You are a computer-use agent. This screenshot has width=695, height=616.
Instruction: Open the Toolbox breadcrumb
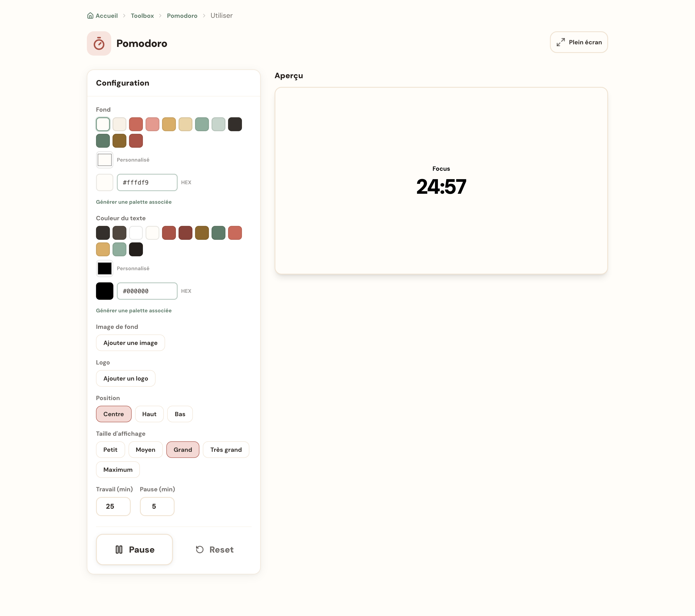[x=142, y=16]
